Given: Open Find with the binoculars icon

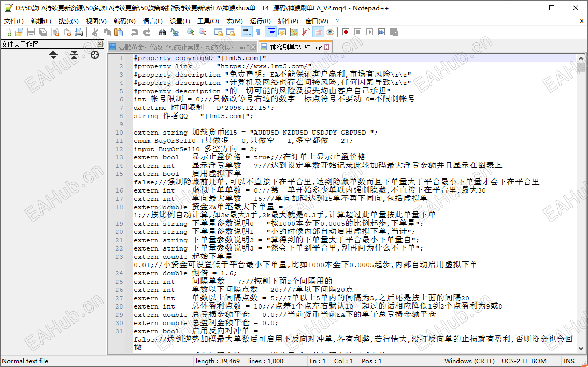Looking at the screenshot, I should click(162, 32).
